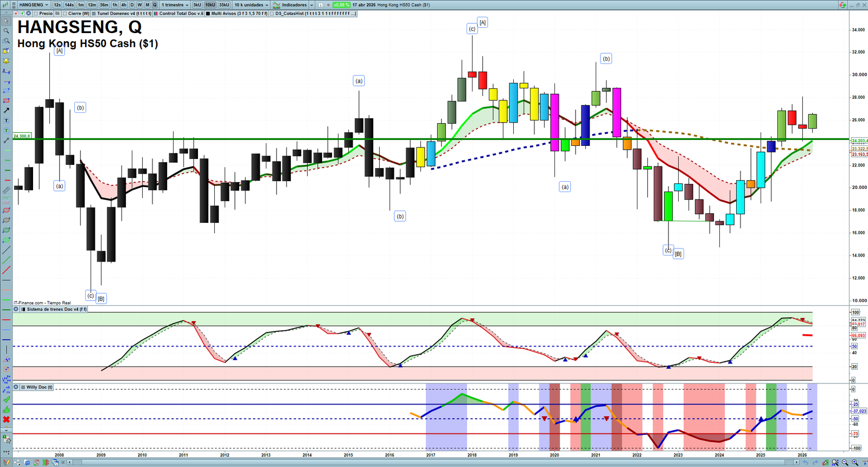The image size is (868, 467).
Task: Click zoom-in magnifier at bottom right
Action: pos(856,463)
